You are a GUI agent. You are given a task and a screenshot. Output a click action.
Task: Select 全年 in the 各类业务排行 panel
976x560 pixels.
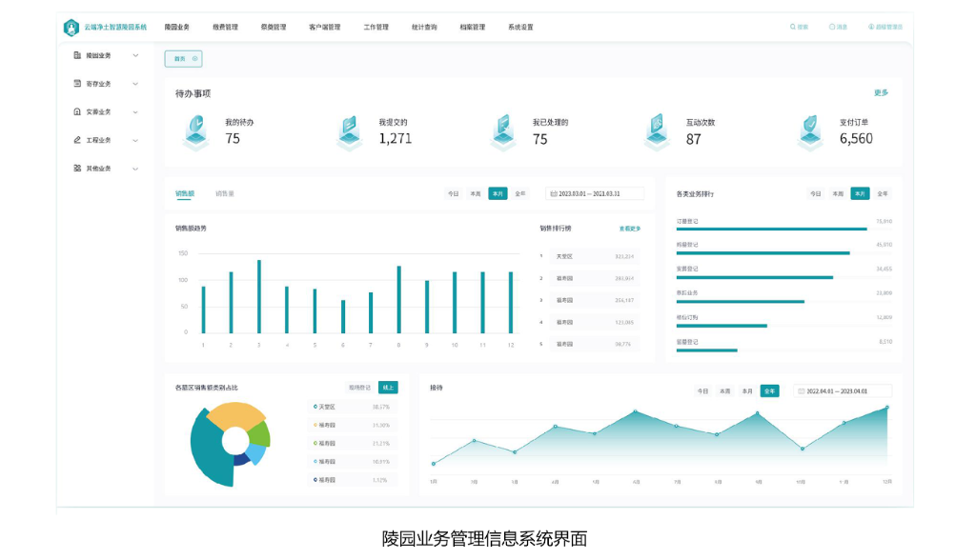(x=883, y=194)
